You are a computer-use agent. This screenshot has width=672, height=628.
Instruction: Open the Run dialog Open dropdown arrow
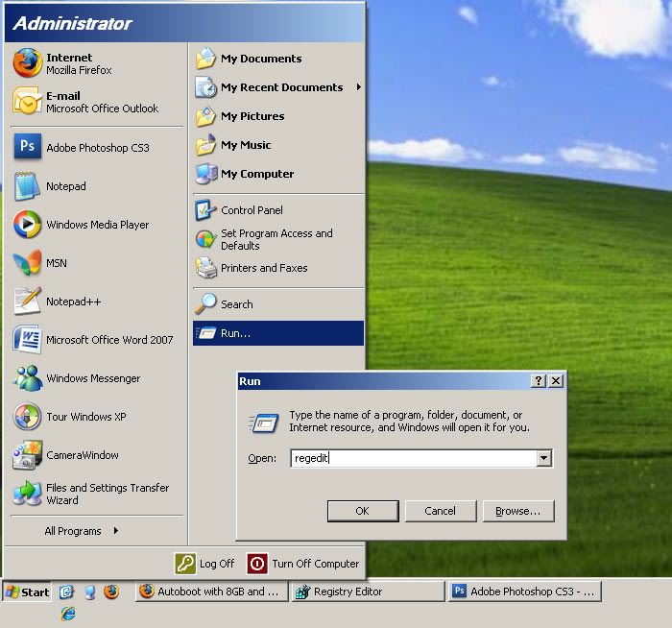[544, 458]
